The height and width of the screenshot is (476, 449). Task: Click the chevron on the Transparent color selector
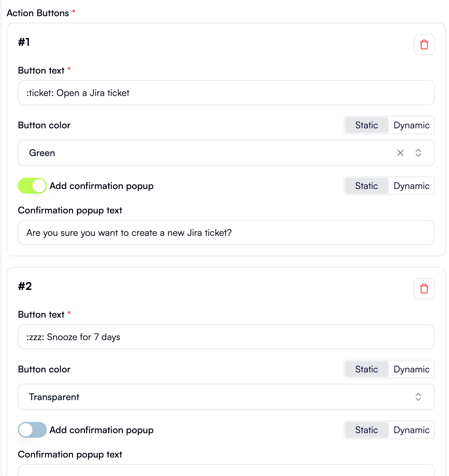point(418,397)
